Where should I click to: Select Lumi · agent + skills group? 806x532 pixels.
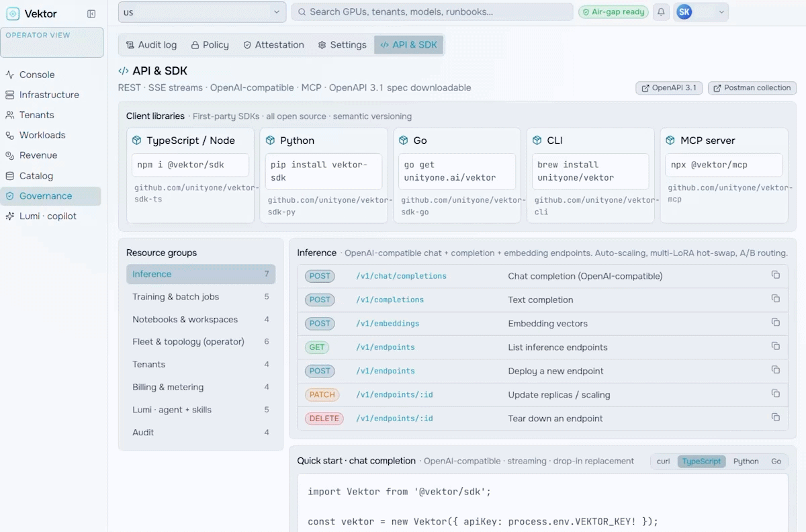click(201, 410)
